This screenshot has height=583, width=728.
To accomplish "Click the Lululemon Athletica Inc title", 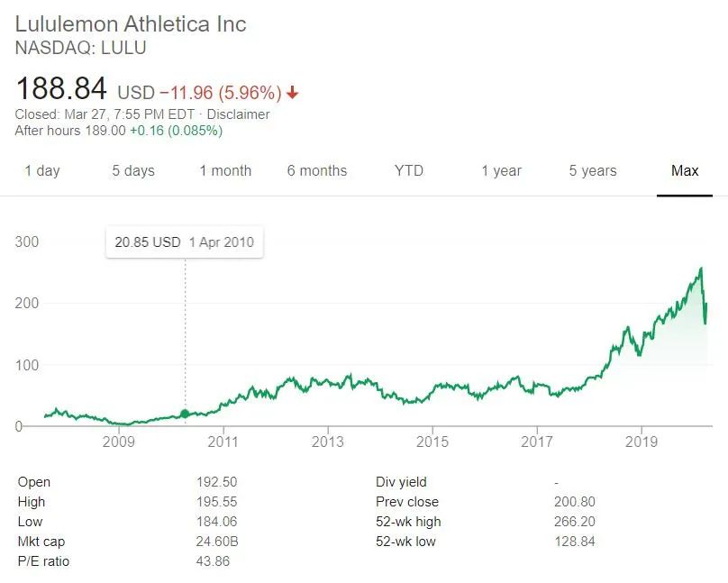I will coord(131,23).
